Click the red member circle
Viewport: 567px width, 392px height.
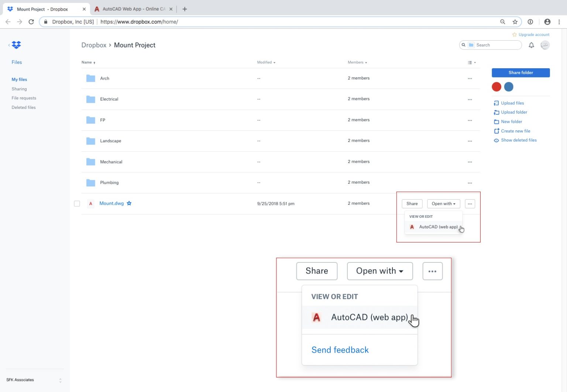pyautogui.click(x=496, y=87)
